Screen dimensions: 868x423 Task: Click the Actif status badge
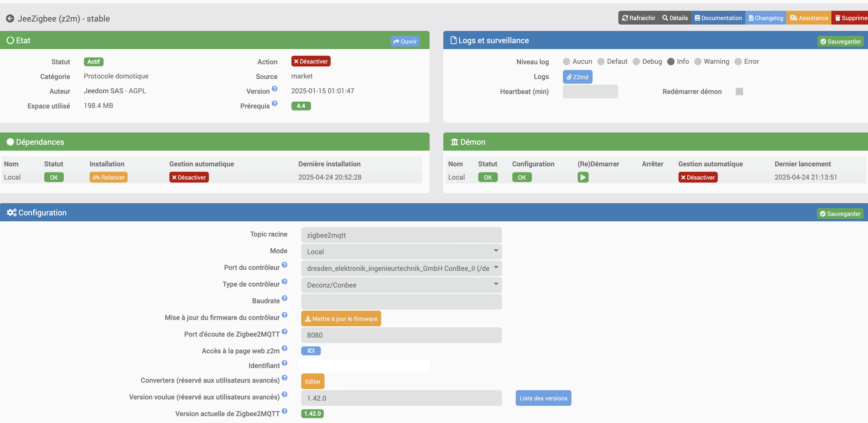click(x=93, y=62)
